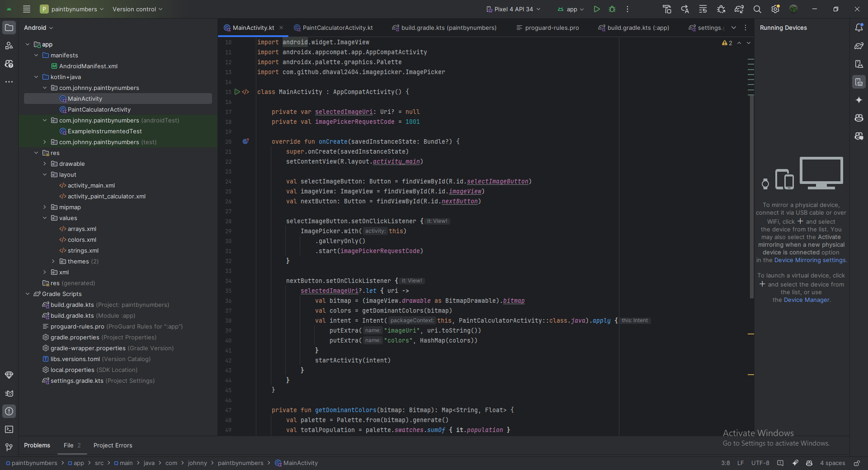
Task: Click run gutter icon beside MainActivity class
Action: [x=237, y=92]
